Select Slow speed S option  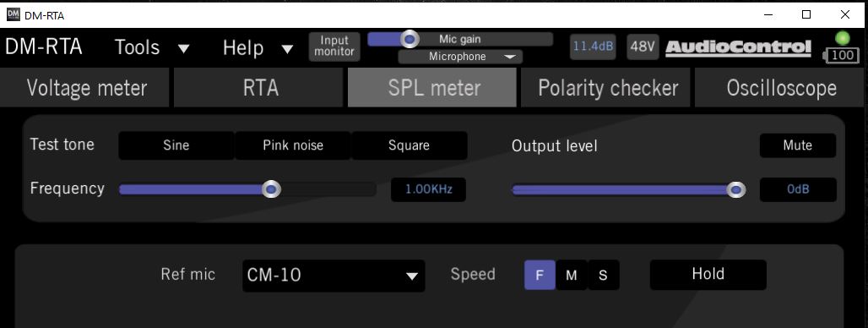coord(603,275)
